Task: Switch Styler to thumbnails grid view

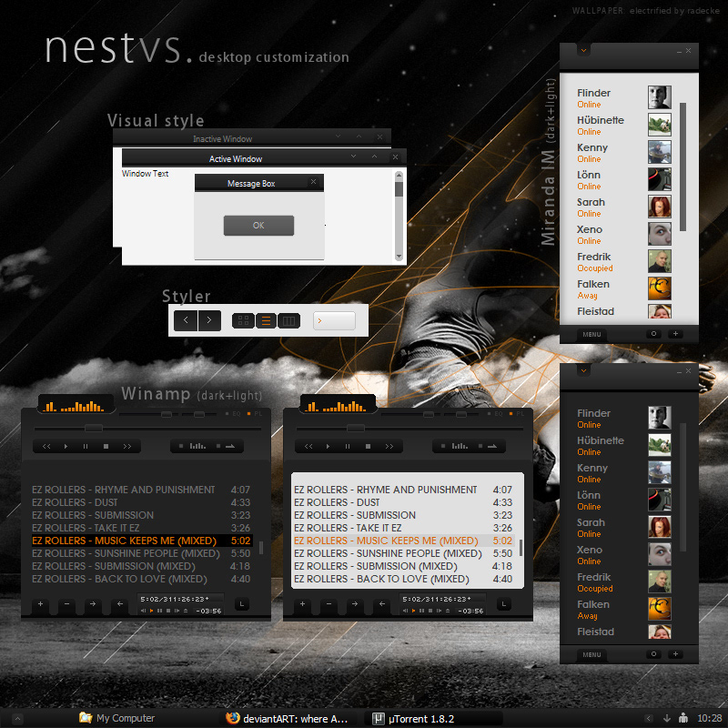Action: point(243,320)
